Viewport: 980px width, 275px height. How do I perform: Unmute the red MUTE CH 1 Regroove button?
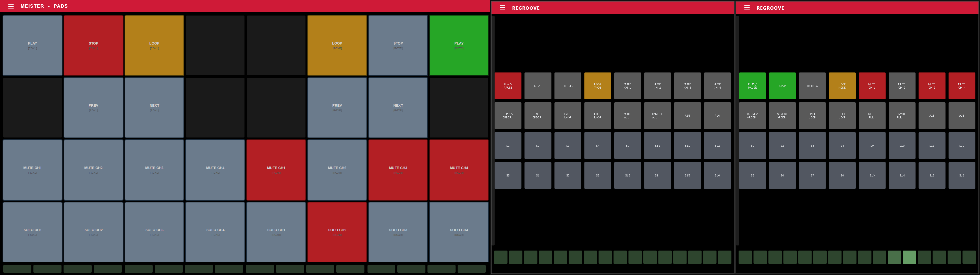[x=872, y=86]
